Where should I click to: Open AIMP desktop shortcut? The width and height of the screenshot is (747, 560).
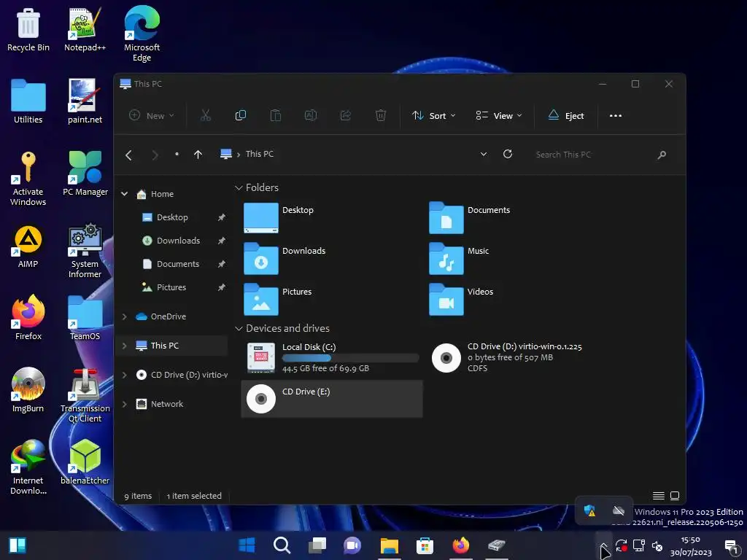pos(28,246)
